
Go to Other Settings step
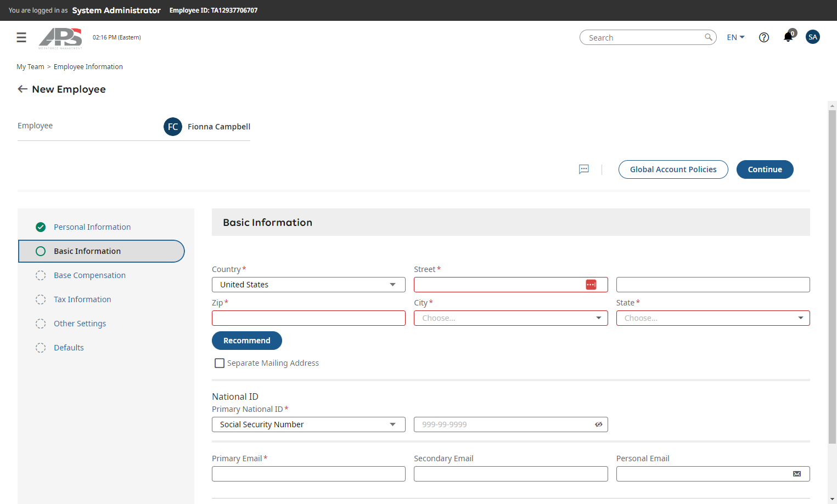pyautogui.click(x=80, y=324)
